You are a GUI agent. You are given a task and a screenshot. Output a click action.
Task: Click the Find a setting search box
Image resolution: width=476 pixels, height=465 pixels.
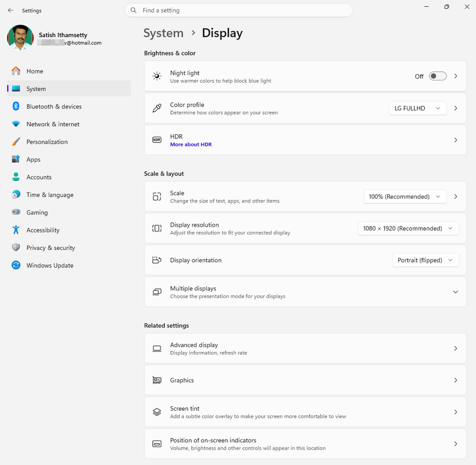[239, 11]
